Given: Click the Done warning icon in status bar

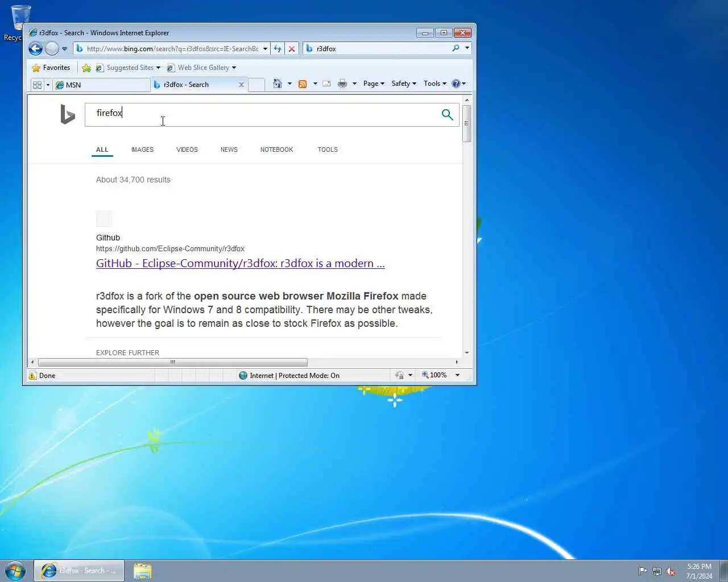Looking at the screenshot, I should click(x=33, y=376).
